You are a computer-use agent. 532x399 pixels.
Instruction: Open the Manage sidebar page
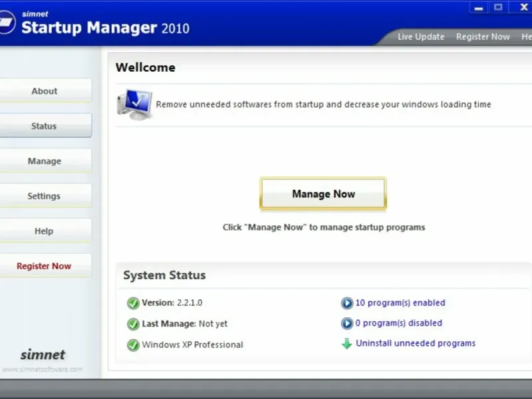45,161
